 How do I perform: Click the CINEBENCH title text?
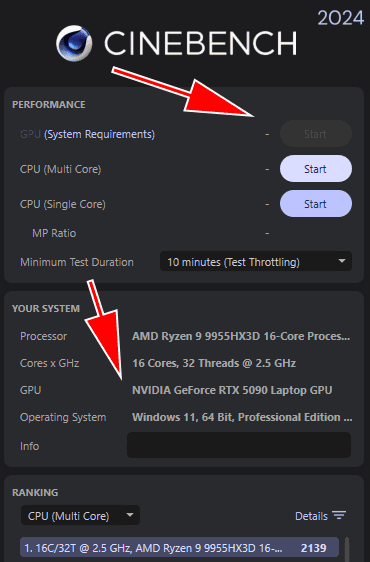coord(200,43)
